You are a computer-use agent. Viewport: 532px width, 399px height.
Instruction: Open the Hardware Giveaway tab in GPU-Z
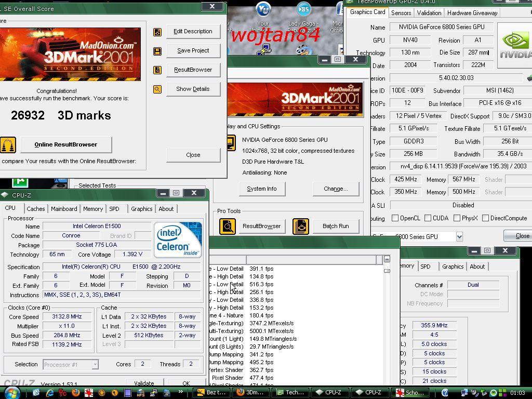(x=472, y=13)
